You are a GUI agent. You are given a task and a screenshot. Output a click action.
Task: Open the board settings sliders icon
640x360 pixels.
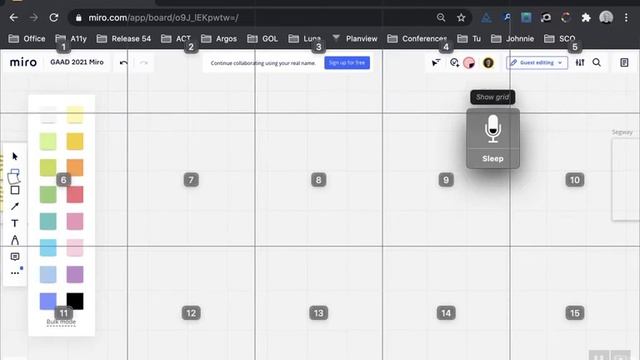click(580, 63)
